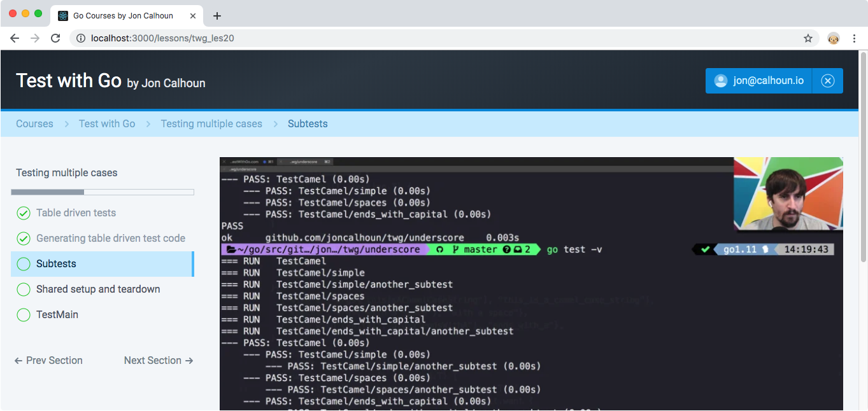This screenshot has width=868, height=411.
Task: Mark the Subtests lesson circle
Action: 24,264
